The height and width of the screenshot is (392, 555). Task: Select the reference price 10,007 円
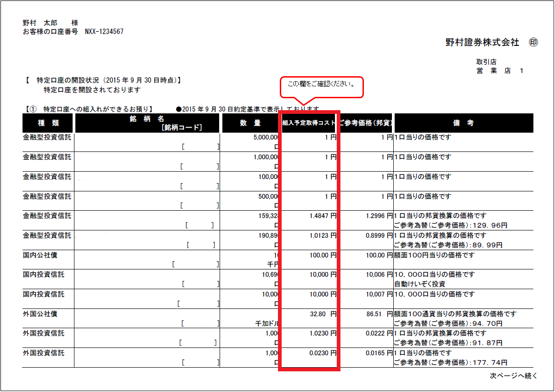point(379,294)
